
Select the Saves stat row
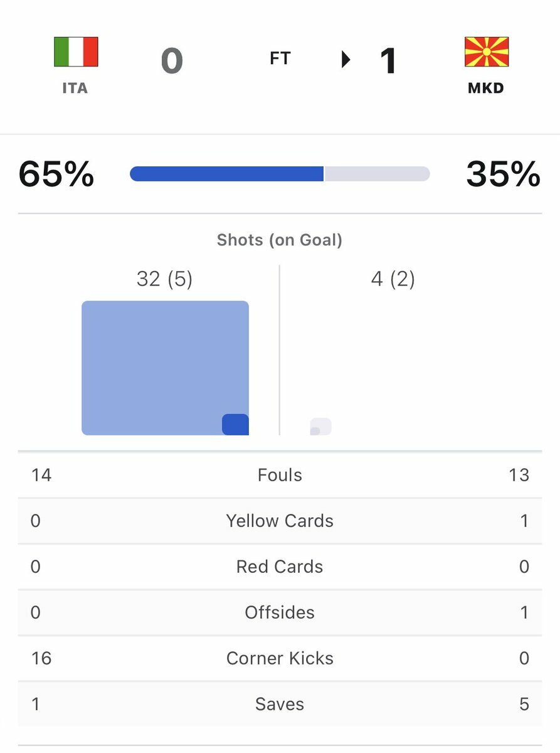click(x=280, y=704)
